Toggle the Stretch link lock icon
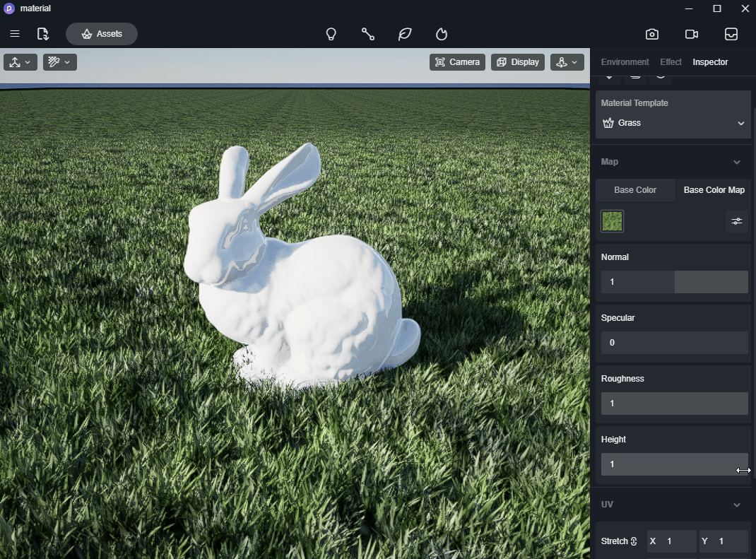 pyautogui.click(x=634, y=541)
